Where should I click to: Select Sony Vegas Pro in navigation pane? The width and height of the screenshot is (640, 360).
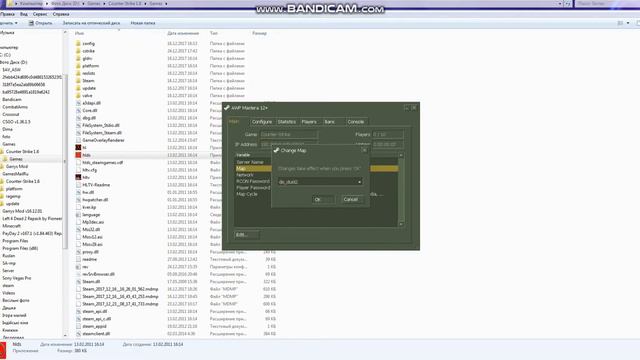pos(17,278)
